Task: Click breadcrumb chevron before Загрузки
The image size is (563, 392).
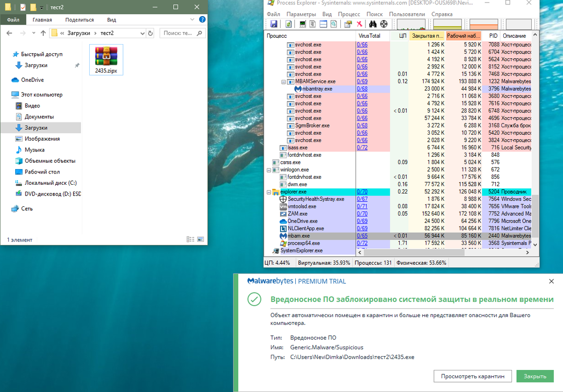Action: click(62, 33)
